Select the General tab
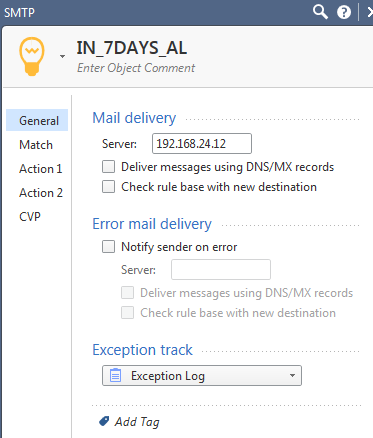Viewport: 373px width, 438px height. coord(37,120)
